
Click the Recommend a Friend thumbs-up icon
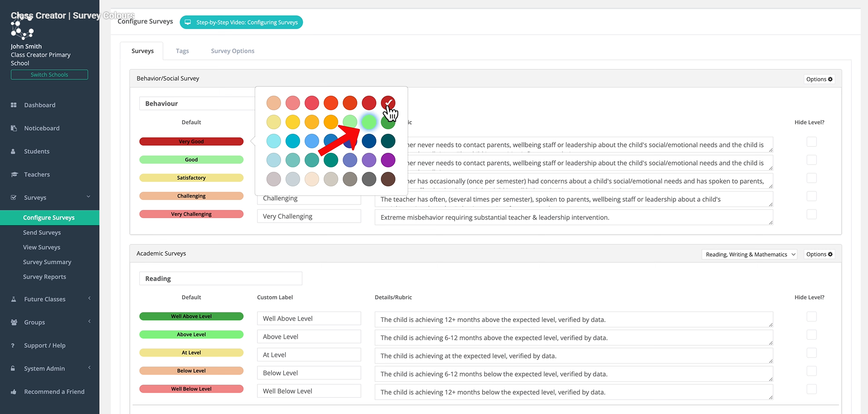[14, 392]
